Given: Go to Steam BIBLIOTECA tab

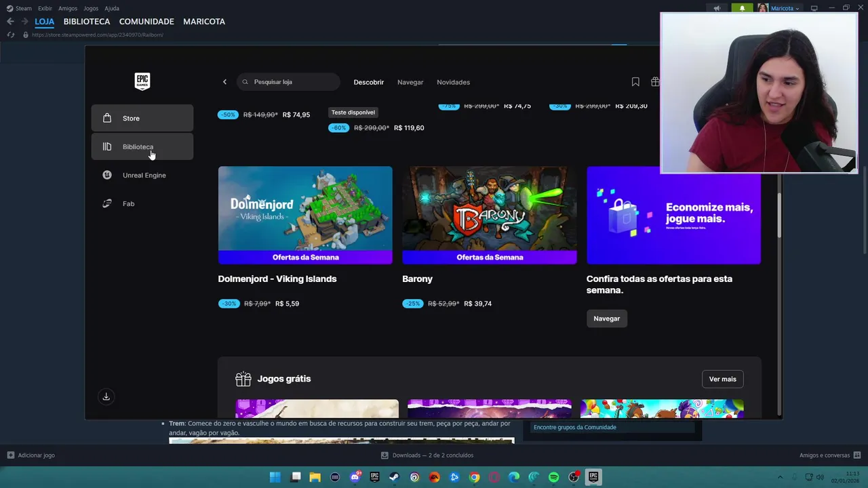Looking at the screenshot, I should [87, 22].
